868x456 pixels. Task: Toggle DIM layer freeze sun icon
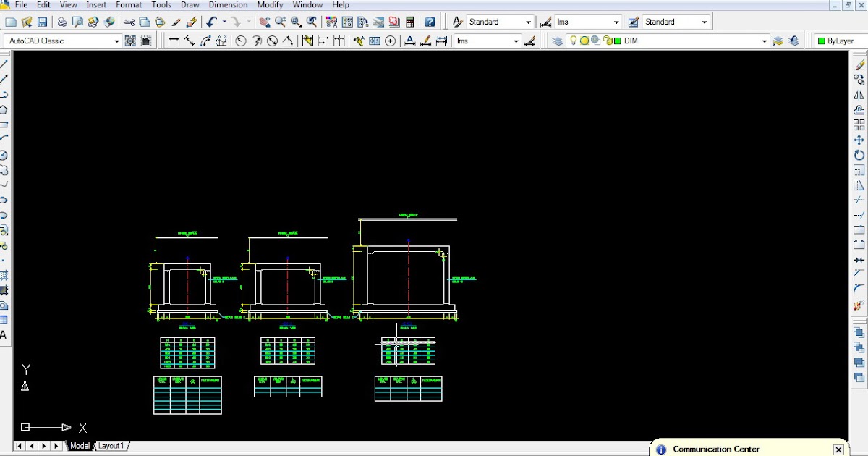point(584,41)
